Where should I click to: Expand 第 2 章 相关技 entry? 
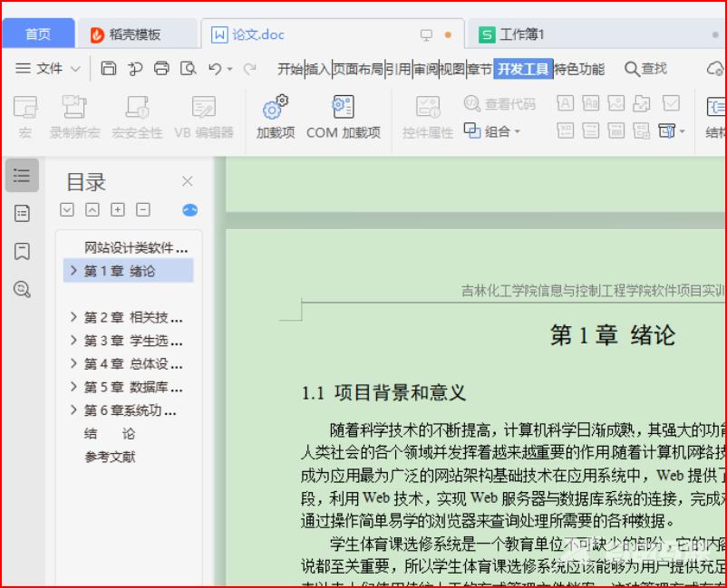[73, 317]
